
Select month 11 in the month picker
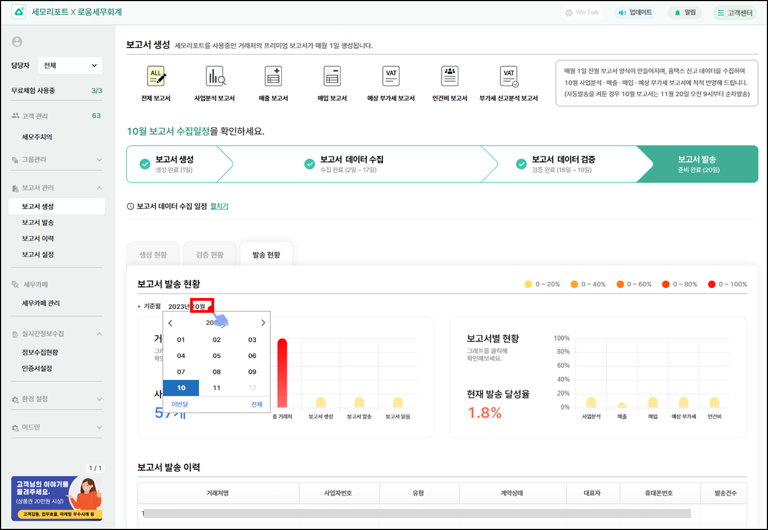pos(217,388)
